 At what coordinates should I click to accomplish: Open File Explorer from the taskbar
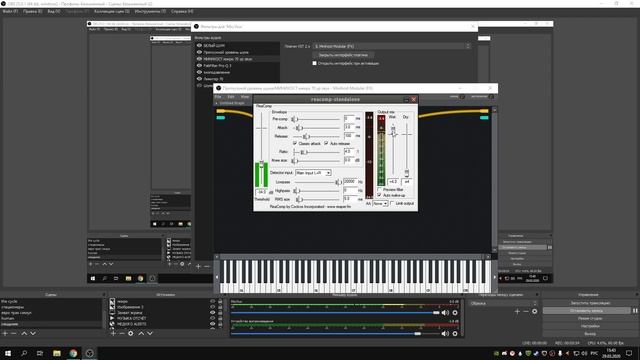pyautogui.click(x=57, y=353)
